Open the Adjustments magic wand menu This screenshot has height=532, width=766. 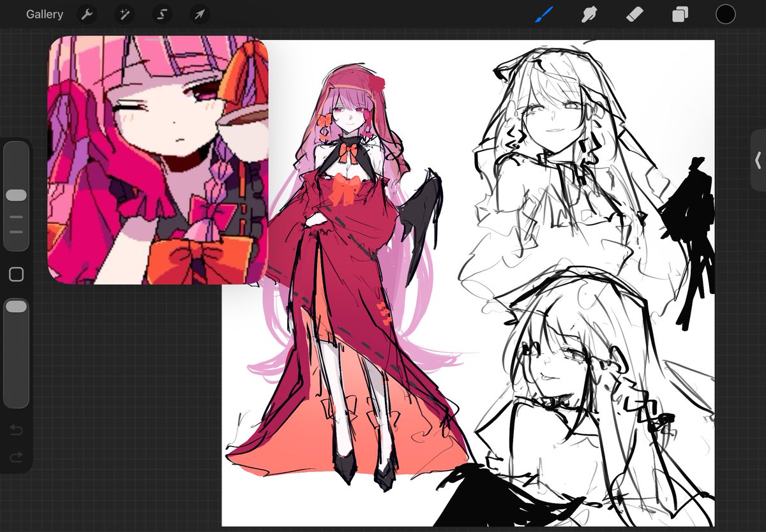(x=124, y=14)
